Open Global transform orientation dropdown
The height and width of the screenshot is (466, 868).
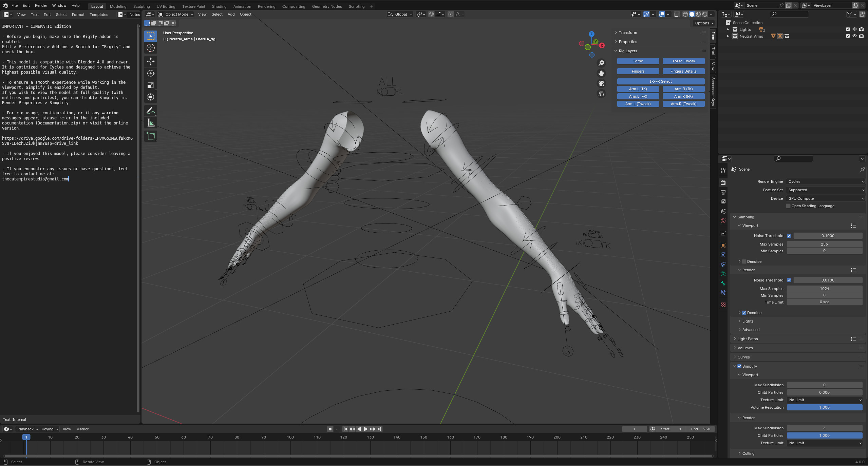click(400, 14)
